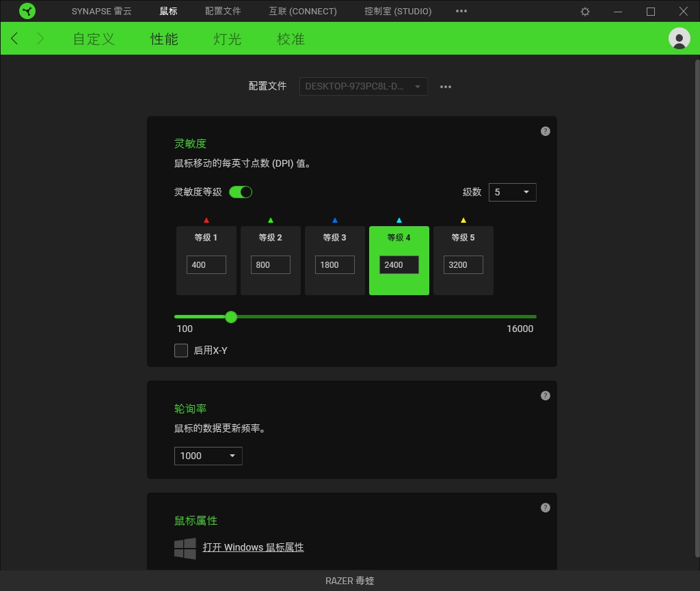Toggle the 灵敏度等级 switch off
This screenshot has width=700, height=591.
point(241,192)
